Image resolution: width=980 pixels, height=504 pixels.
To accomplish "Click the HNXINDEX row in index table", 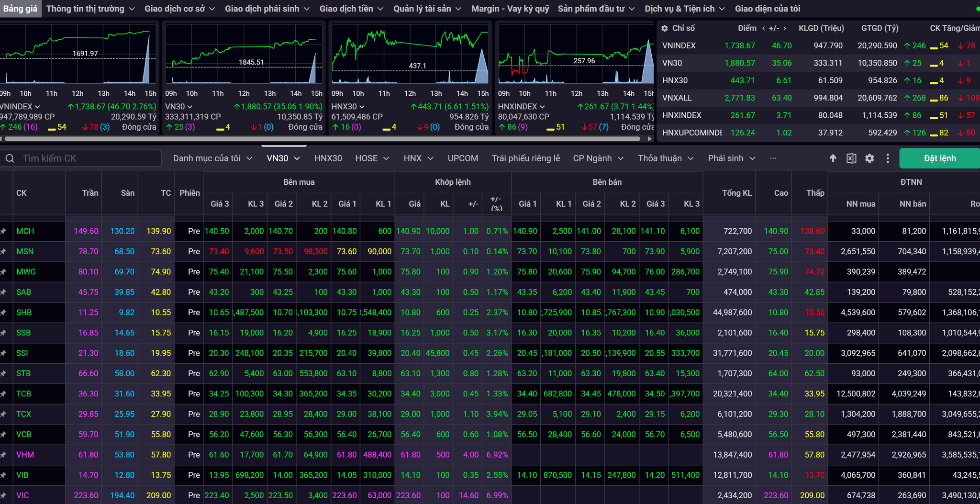I will (x=818, y=115).
